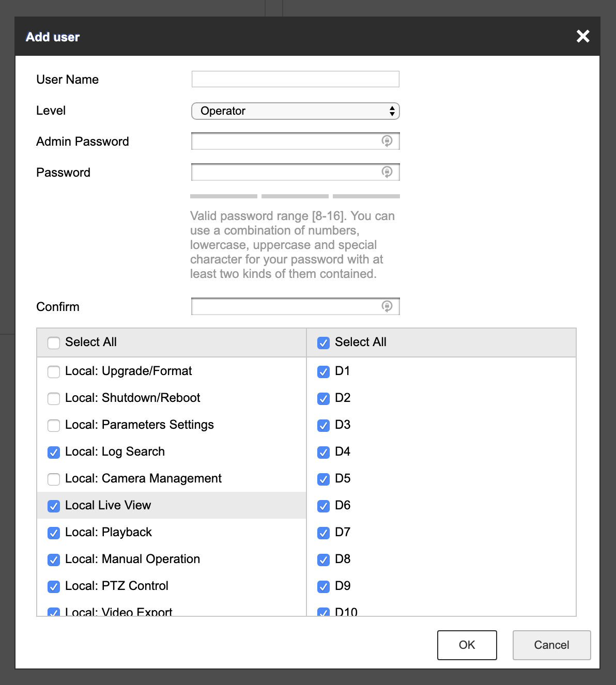This screenshot has width=616, height=685.
Task: Check Local: Parameters Settings permission
Action: [x=54, y=426]
